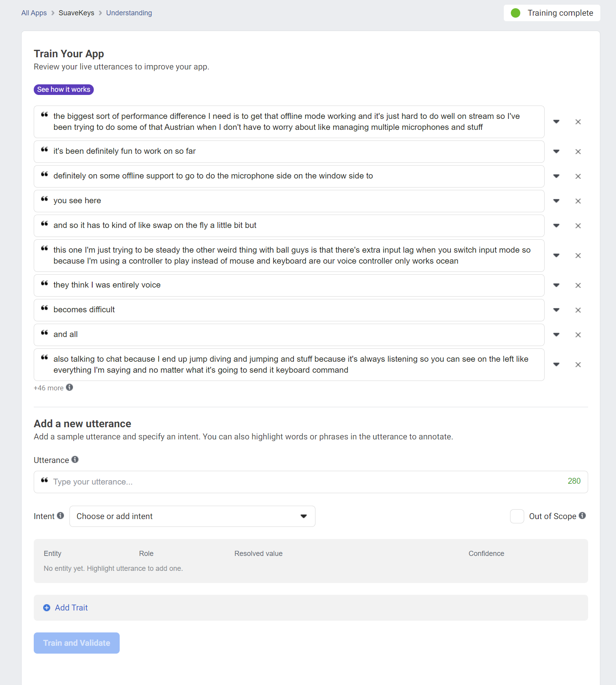Open SuaveKeys breadcrumb item
Image resolution: width=616 pixels, height=685 pixels.
[x=77, y=13]
